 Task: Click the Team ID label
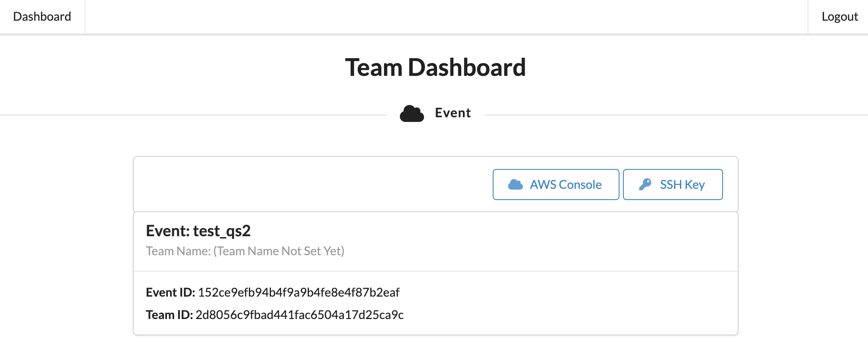click(x=169, y=315)
